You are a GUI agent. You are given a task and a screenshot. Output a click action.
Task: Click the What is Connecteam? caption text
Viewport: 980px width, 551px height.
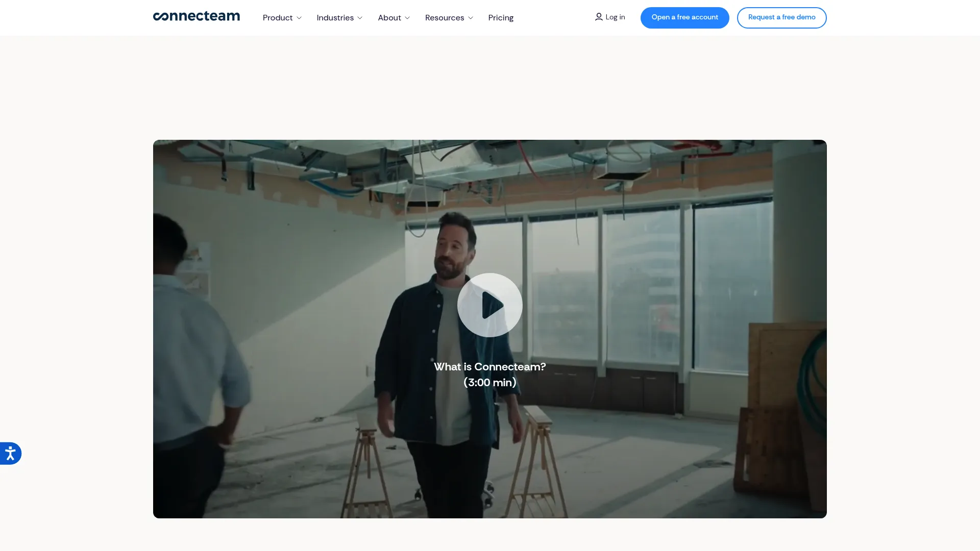[490, 367]
